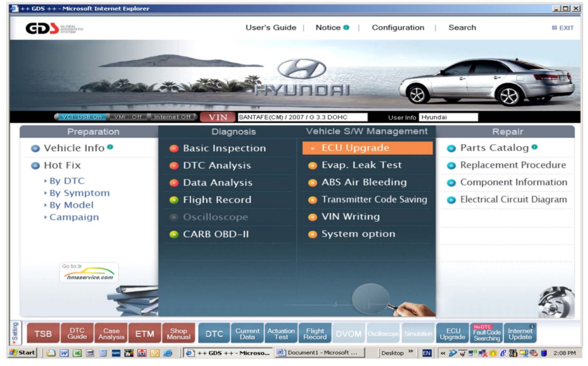The width and height of the screenshot is (588, 366).
Task: Toggle the VMI Off status indicator
Action: point(127,117)
